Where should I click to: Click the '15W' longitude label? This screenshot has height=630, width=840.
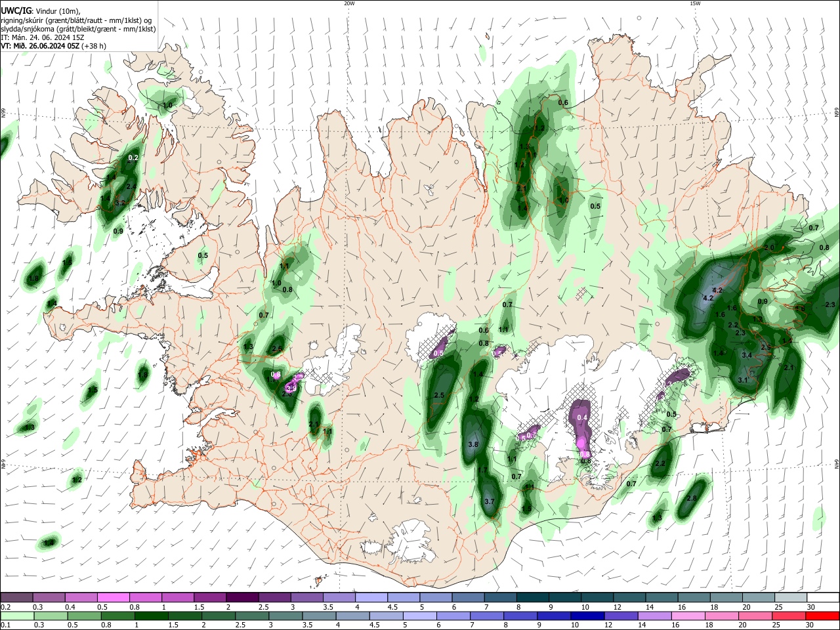(695, 3)
